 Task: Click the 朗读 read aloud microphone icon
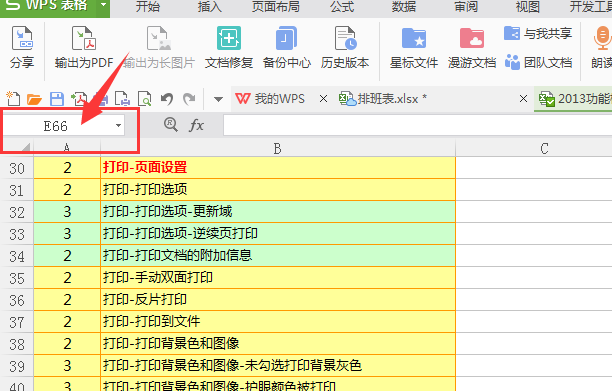(x=602, y=38)
